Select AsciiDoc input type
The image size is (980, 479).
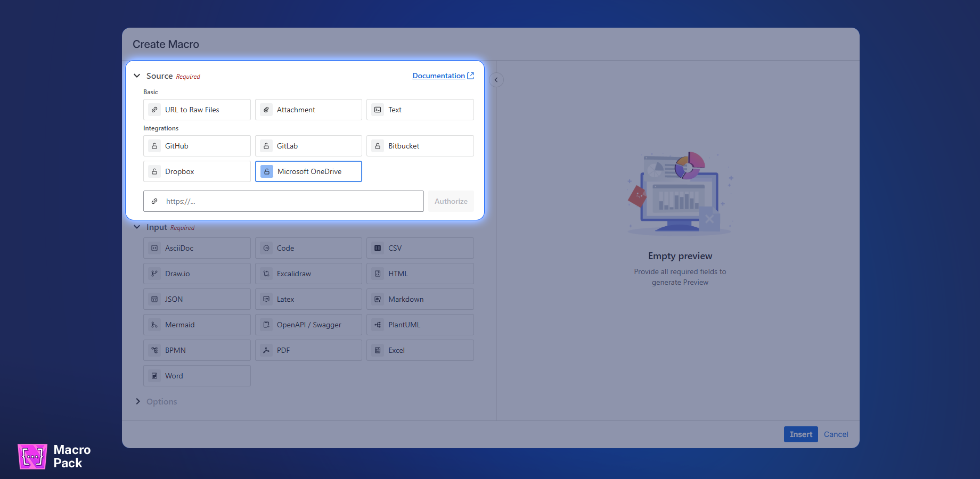coord(197,248)
